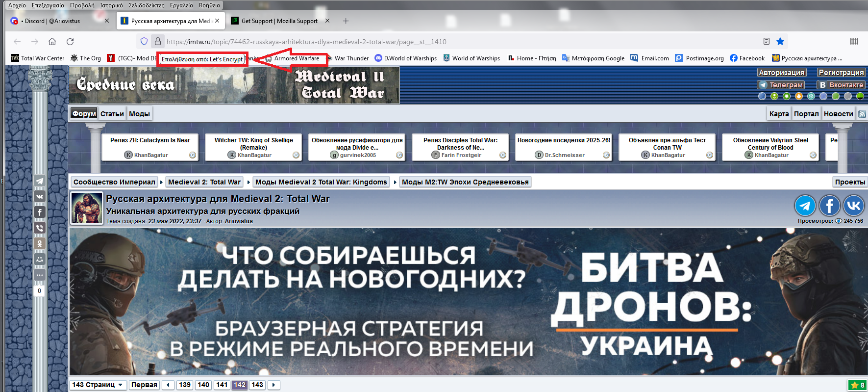
Task: Toggle the bookmark star for this page
Action: click(x=780, y=42)
